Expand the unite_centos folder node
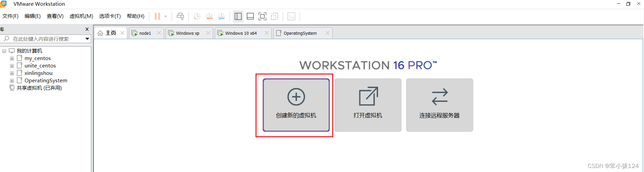This screenshot has width=644, height=172. click(x=12, y=66)
